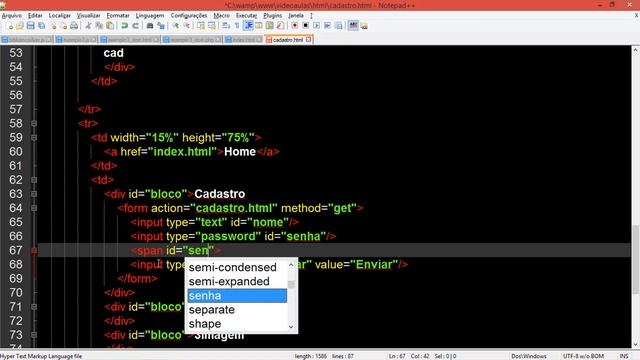The image size is (640, 360).
Task: Toggle synchronize horizontal scrolling
Action: tap(212, 26)
